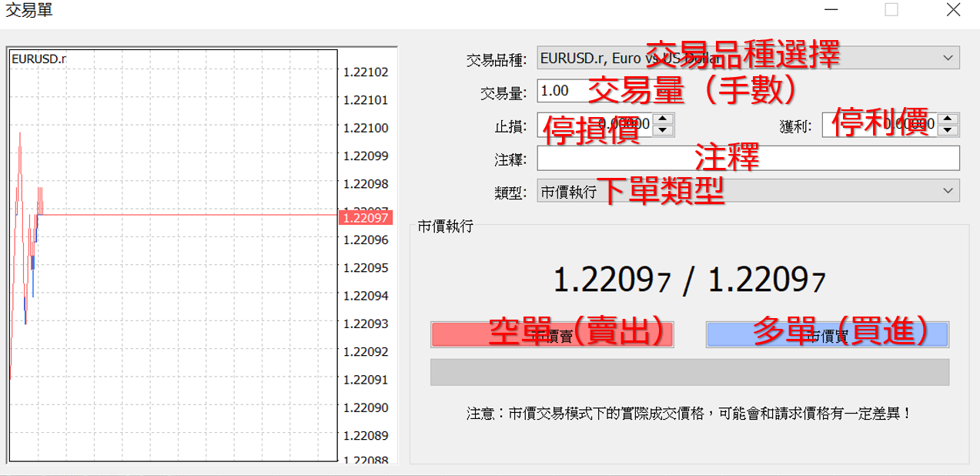This screenshot has height=476, width=980.
Task: Click the 獲利 take profit value field
Action: (881, 124)
